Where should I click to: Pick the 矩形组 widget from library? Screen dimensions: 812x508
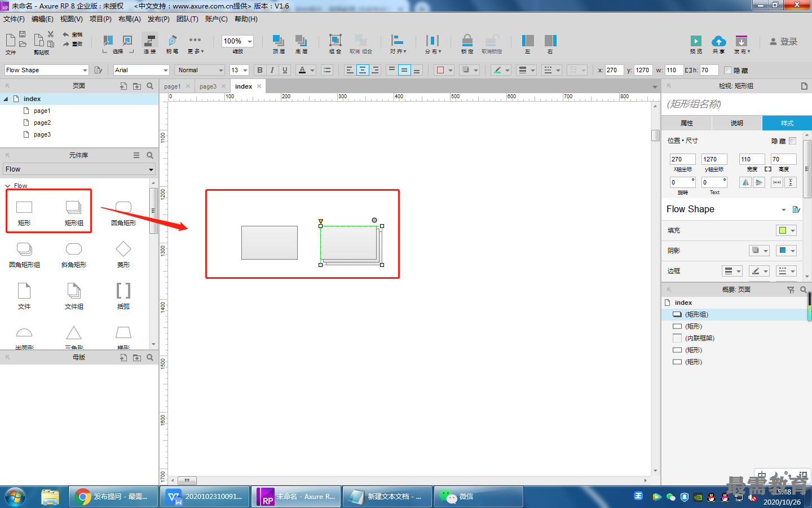point(74,213)
